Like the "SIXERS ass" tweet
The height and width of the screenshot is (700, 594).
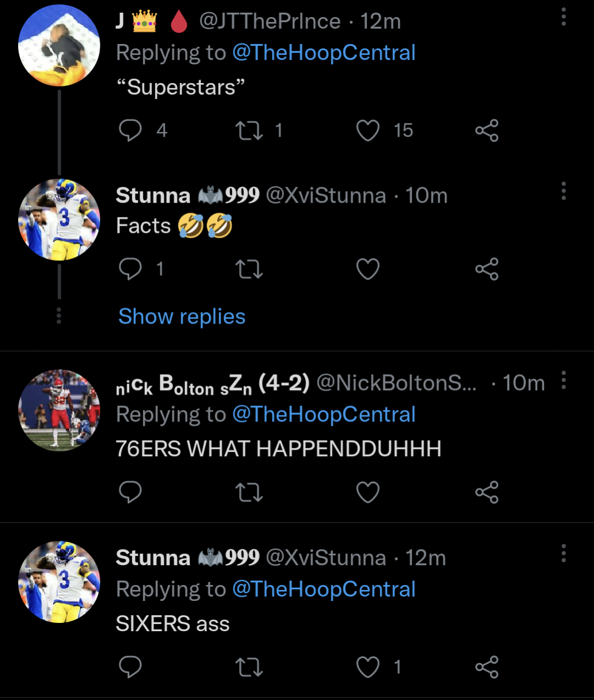tap(368, 667)
